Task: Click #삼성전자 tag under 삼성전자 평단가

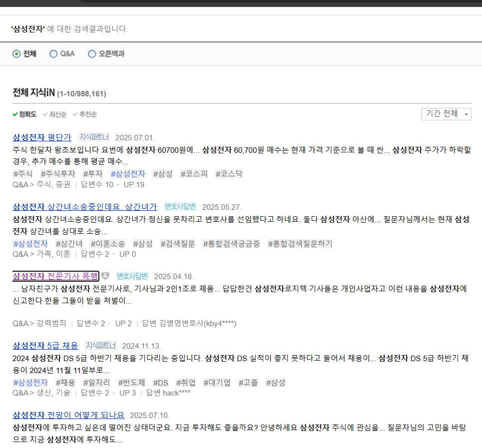Action: pyautogui.click(x=128, y=174)
